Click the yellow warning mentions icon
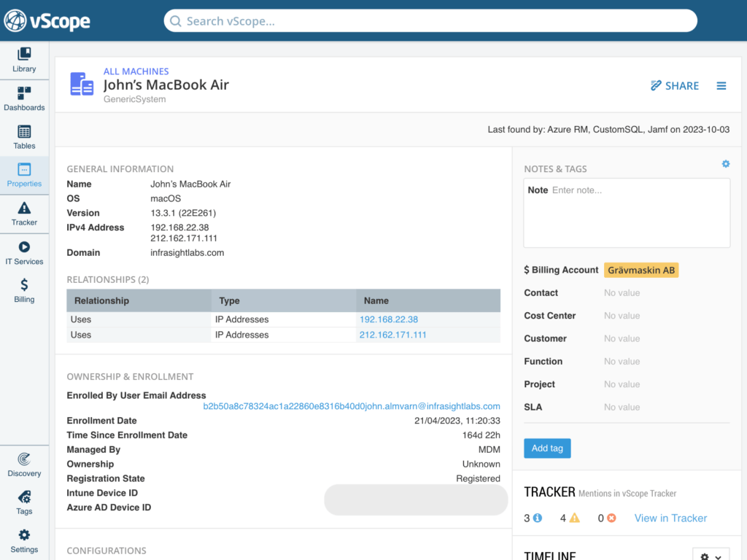The height and width of the screenshot is (560, 747). click(575, 518)
